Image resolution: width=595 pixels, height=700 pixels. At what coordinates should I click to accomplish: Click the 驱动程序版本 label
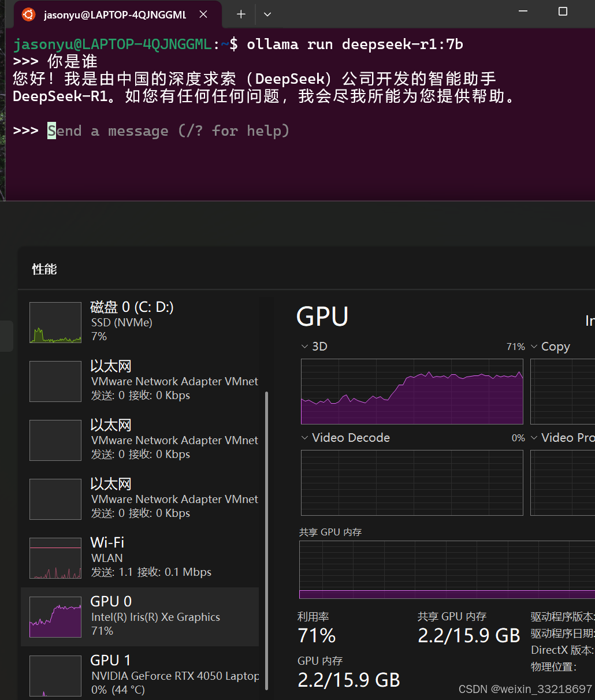click(562, 617)
